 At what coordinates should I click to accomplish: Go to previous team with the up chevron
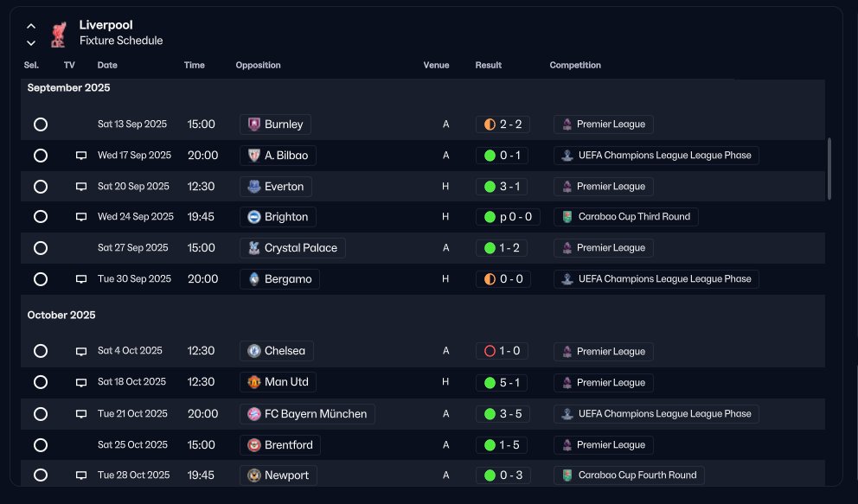coord(31,26)
